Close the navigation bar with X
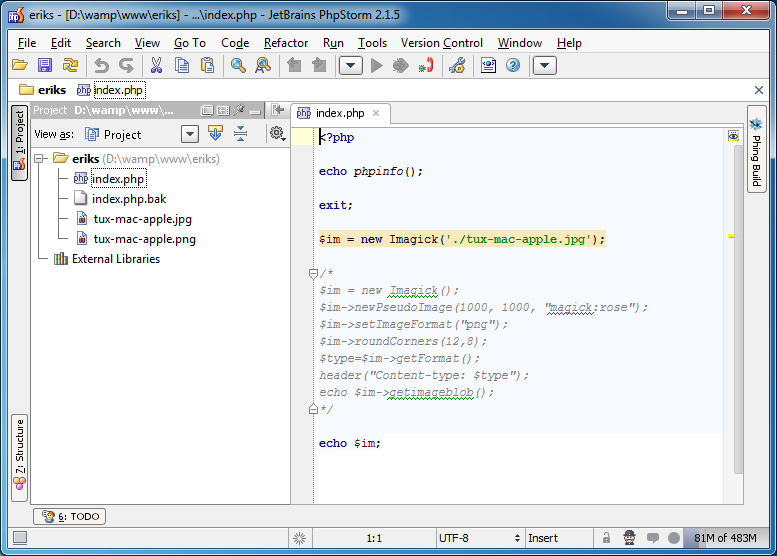 [x=759, y=90]
